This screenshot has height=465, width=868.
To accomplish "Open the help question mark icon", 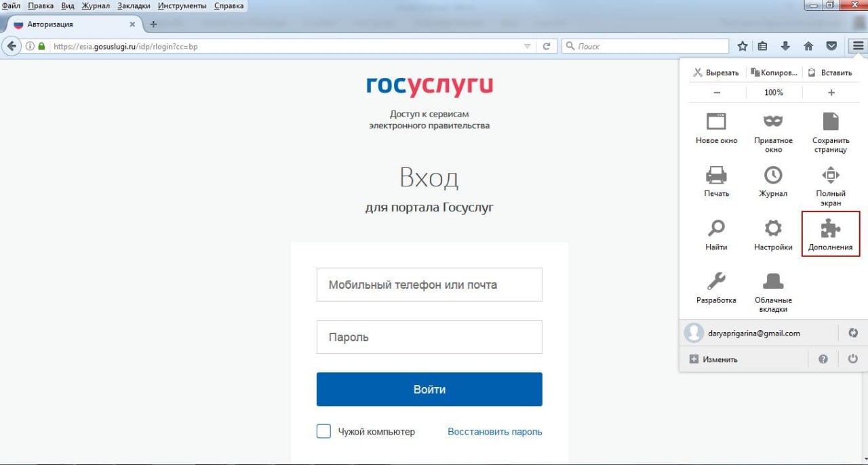I will click(x=823, y=359).
